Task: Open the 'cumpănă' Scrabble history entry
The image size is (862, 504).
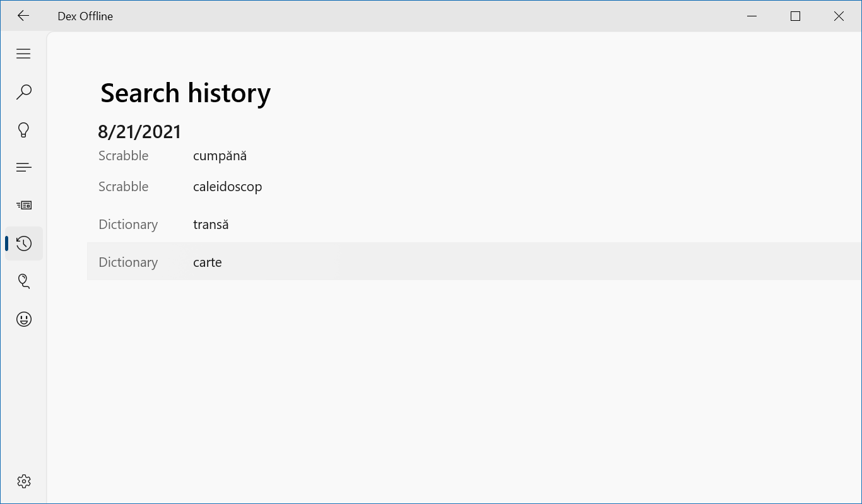Action: (x=220, y=156)
